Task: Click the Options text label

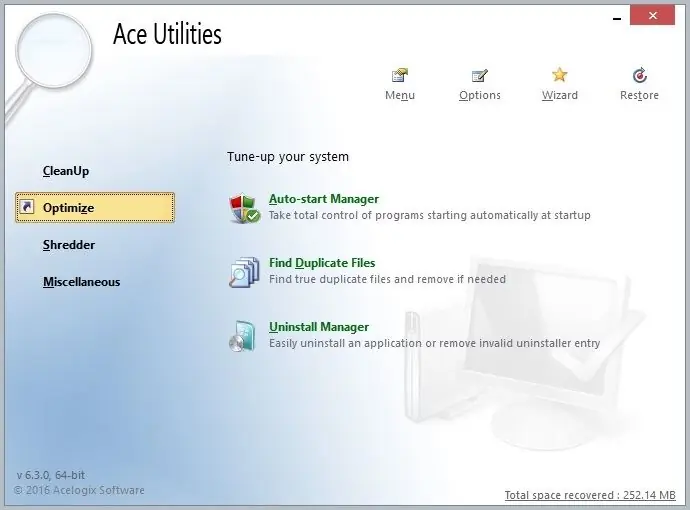Action: [x=480, y=95]
